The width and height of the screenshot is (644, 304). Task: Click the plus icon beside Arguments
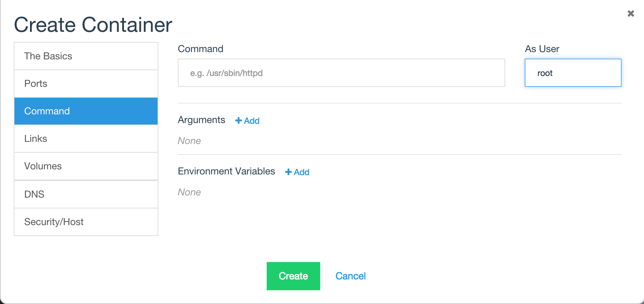(239, 121)
